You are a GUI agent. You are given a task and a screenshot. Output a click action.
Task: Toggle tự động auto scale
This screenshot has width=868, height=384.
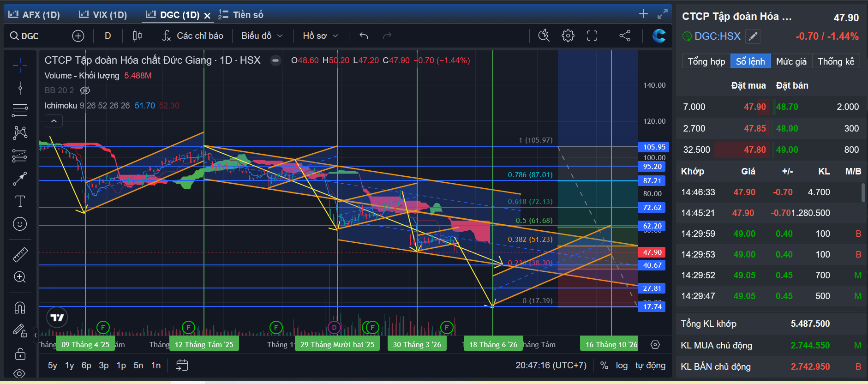coord(650,366)
